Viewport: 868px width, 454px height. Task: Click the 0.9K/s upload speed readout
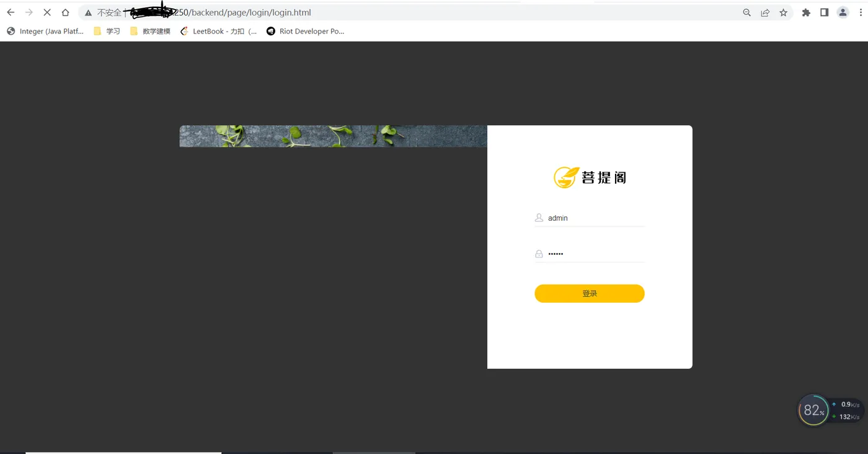click(x=846, y=404)
